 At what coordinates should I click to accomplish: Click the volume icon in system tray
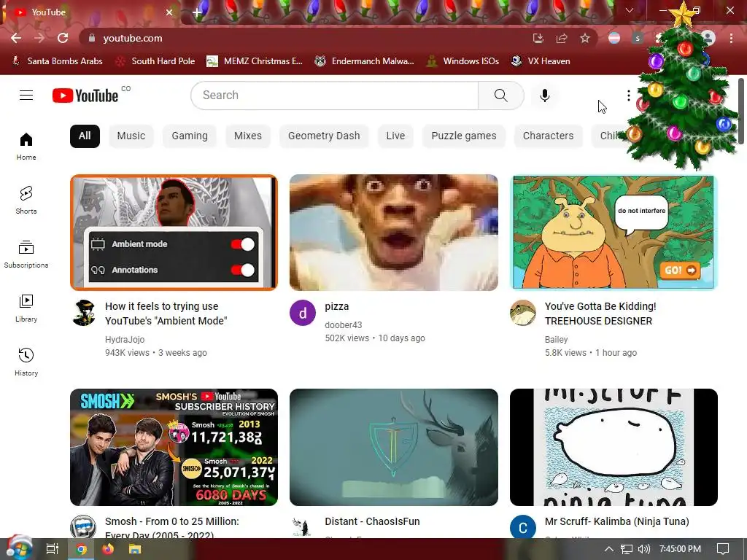(x=643, y=549)
